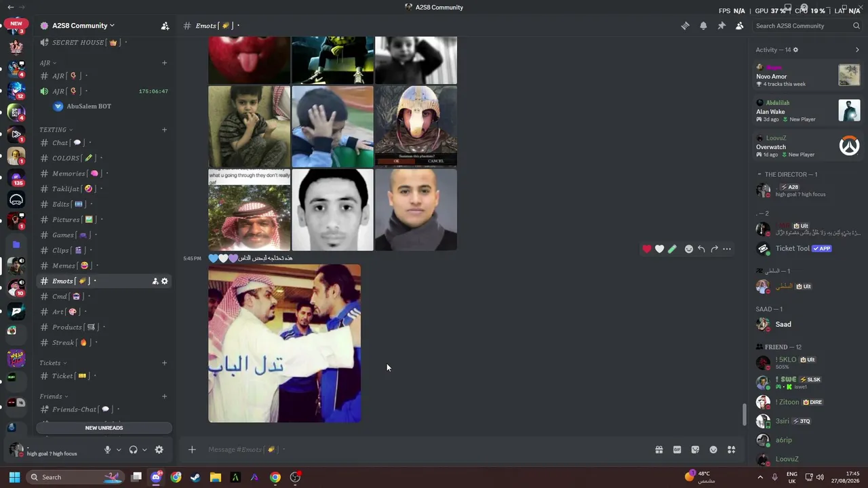Open the sticker picker
This screenshot has height=488, width=868.
[695, 449]
